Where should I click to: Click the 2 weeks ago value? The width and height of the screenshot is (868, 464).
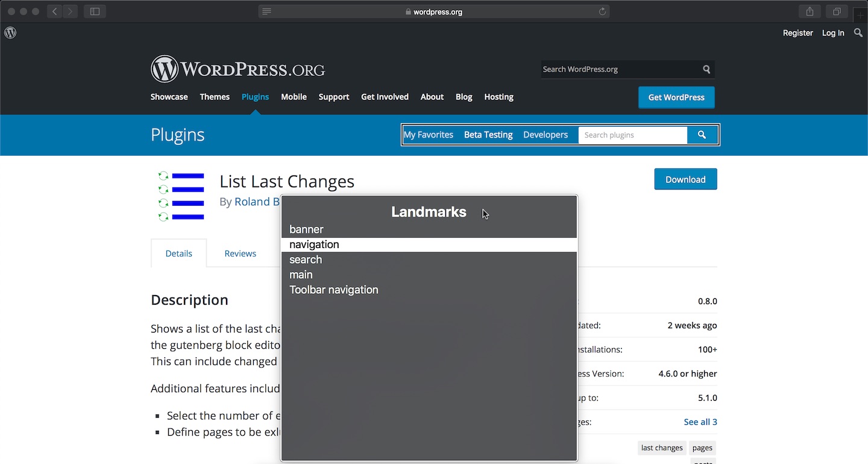click(x=693, y=325)
